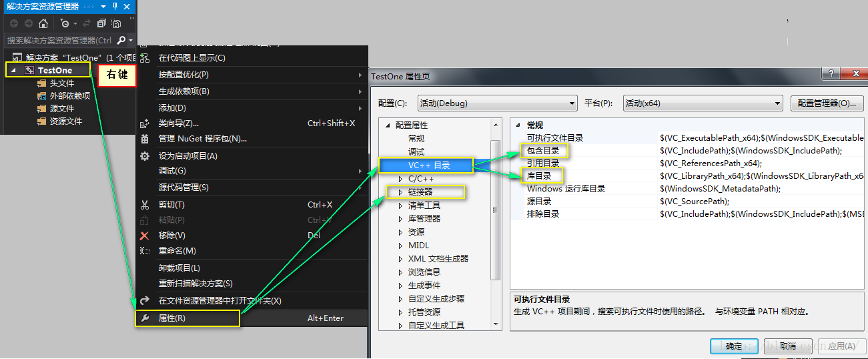Click the 配置管理器(O)... button
This screenshot has width=868, height=359.
point(827,103)
